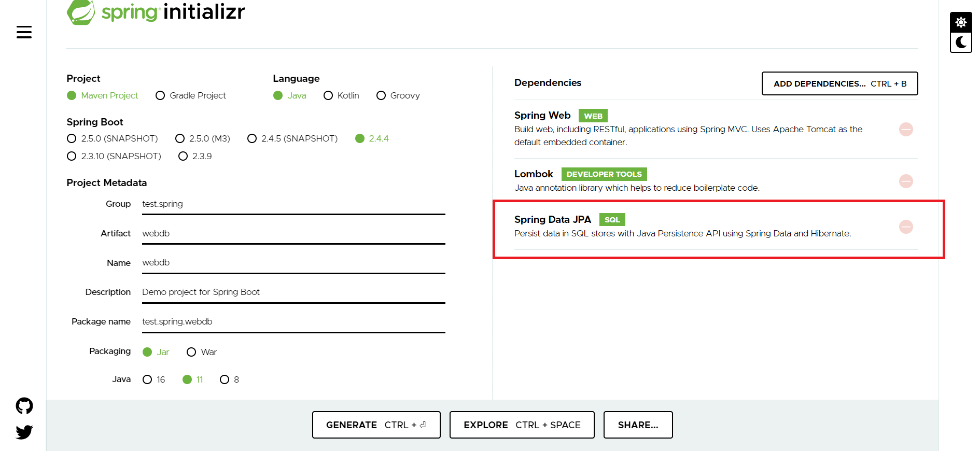
Task: Open the GitHub icon link
Action: click(24, 406)
